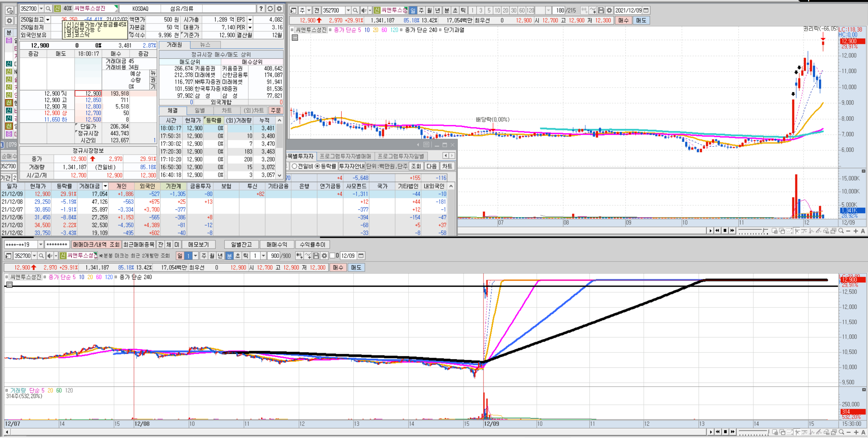Open daily chart settings gear icon
Screen dimensions: 868x438
[609, 10]
